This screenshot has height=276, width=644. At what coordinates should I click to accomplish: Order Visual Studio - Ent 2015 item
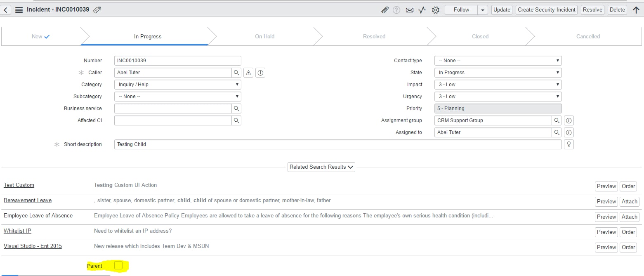628,248
